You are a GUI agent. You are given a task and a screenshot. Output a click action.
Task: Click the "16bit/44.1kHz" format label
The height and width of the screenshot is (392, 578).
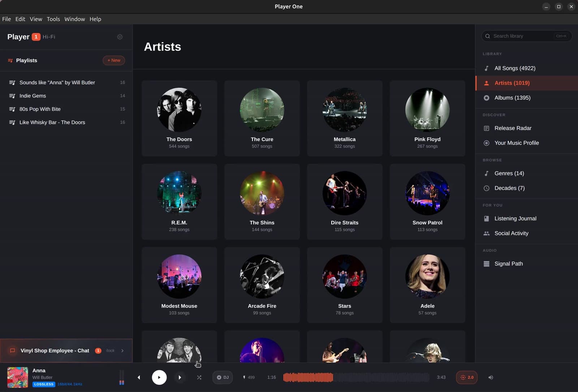pos(70,384)
